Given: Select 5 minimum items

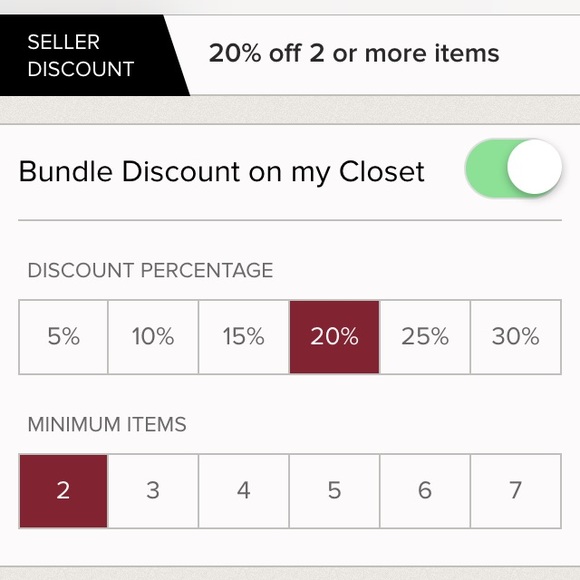Looking at the screenshot, I should tap(334, 491).
